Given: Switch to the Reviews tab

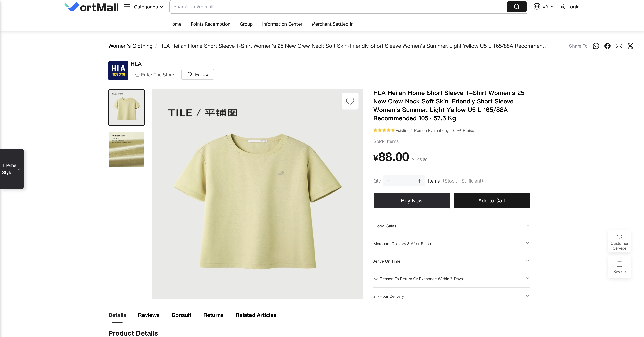Looking at the screenshot, I should tap(149, 315).
